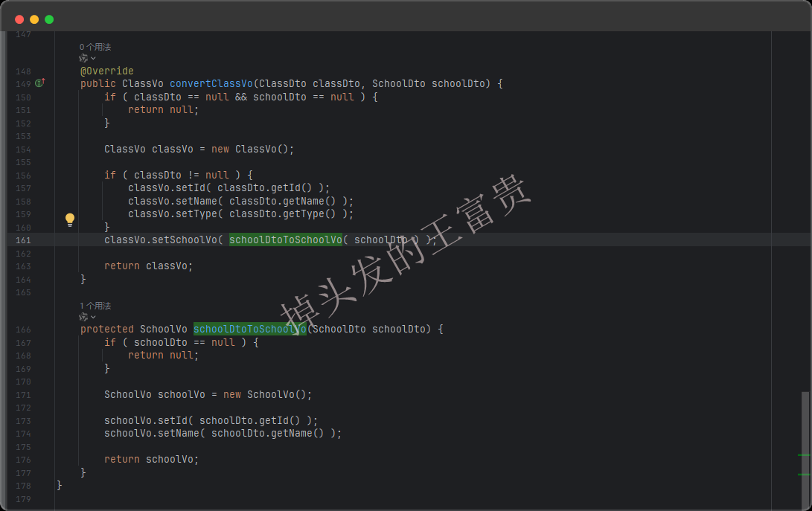Image resolution: width=812 pixels, height=511 pixels.
Task: Click the upper green stripe mark beside scrollbar
Action: click(804, 455)
